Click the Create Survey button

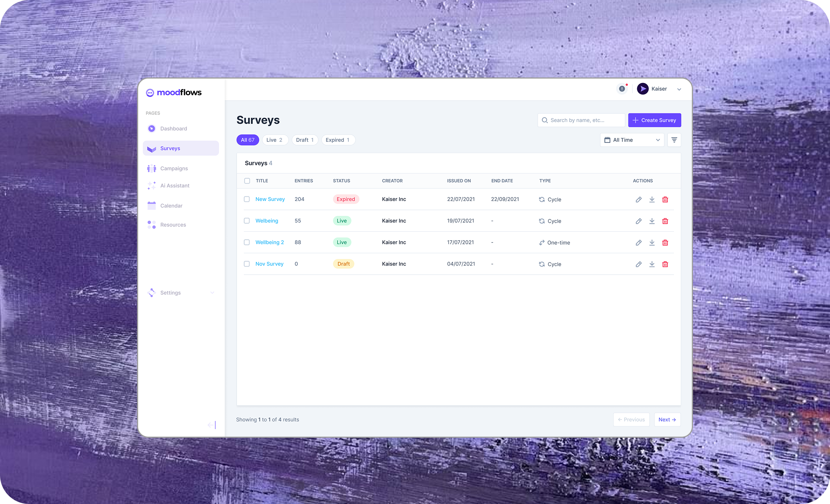pos(654,120)
